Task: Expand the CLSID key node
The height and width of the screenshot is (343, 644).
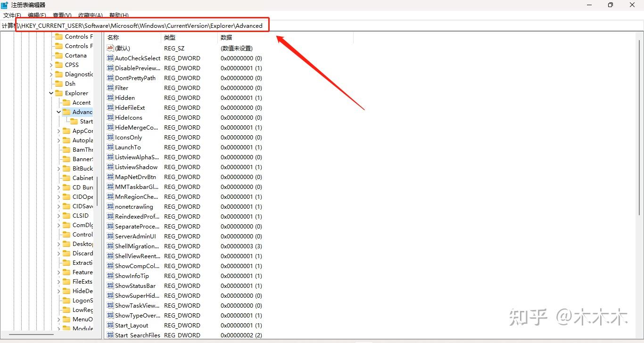Action: [59, 216]
